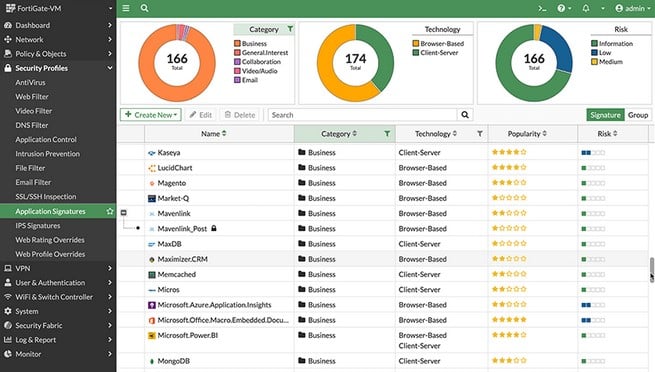Click the search button beside Search field
The width and height of the screenshot is (655, 372).
click(x=465, y=115)
